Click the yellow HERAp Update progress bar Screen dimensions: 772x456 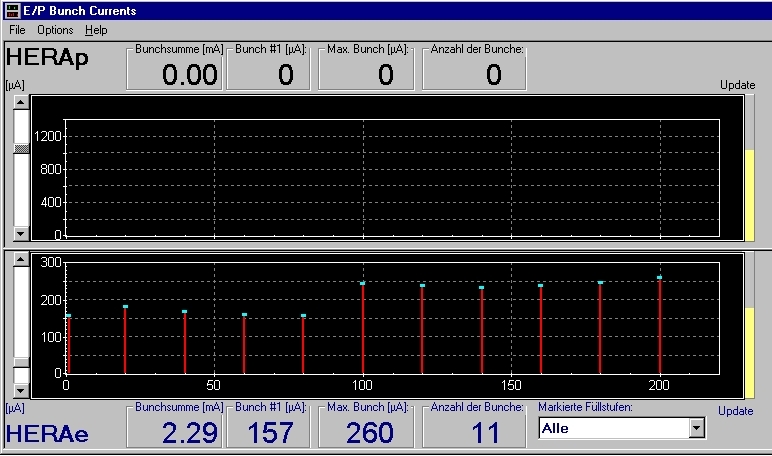click(x=749, y=195)
